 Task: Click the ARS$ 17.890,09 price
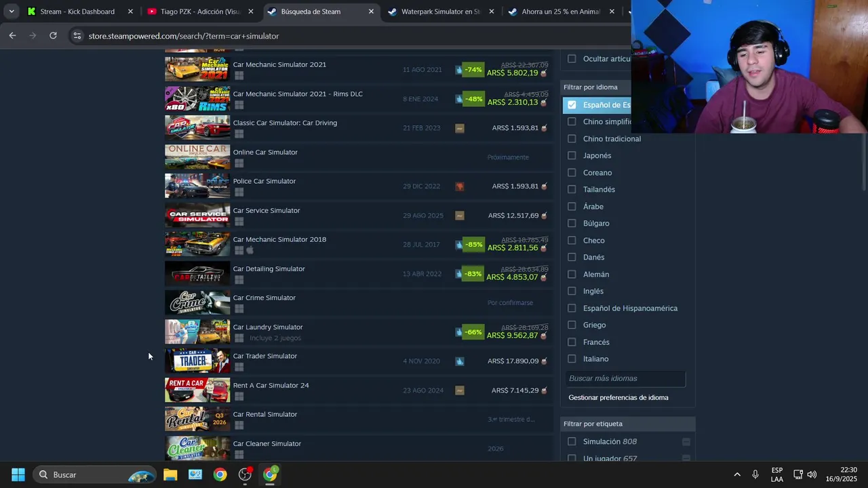coord(513,361)
